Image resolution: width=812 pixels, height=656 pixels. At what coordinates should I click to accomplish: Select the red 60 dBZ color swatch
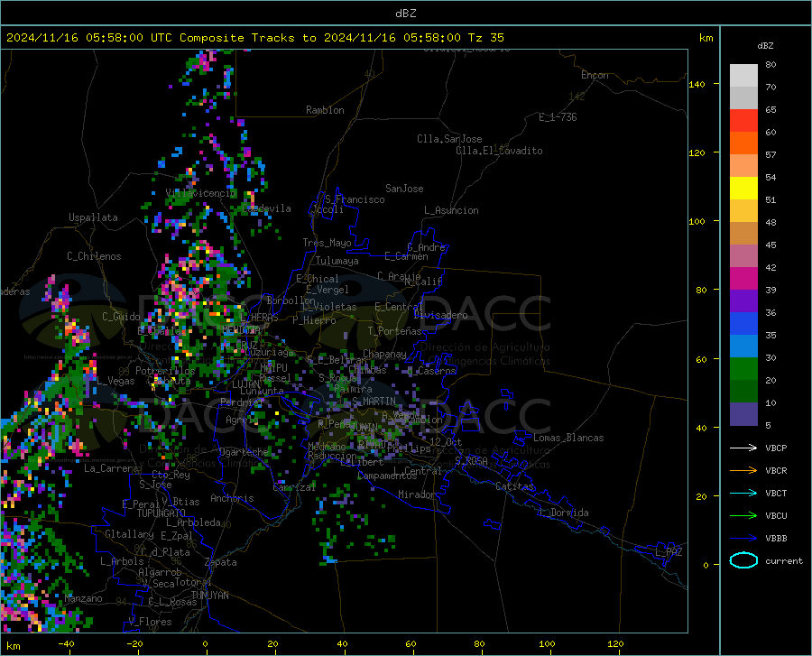click(743, 121)
